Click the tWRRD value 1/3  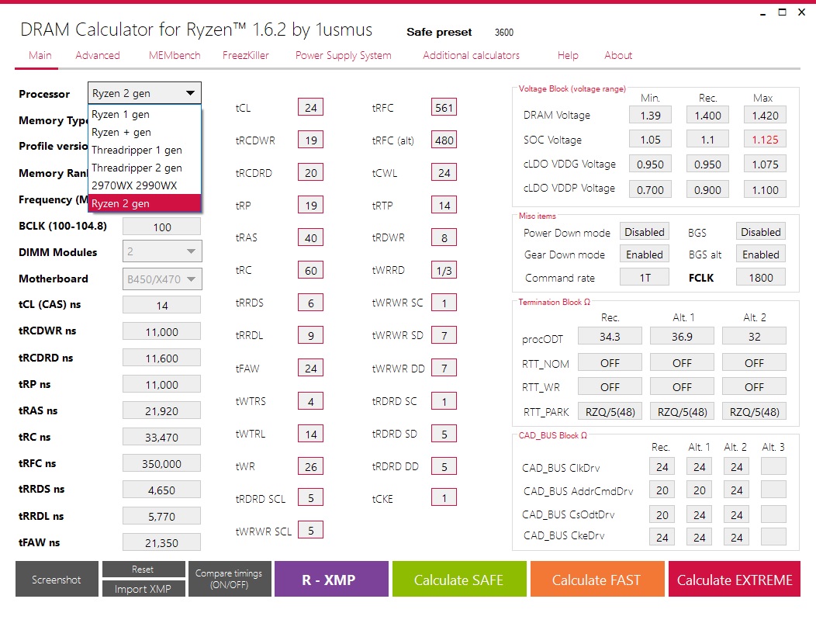[444, 270]
